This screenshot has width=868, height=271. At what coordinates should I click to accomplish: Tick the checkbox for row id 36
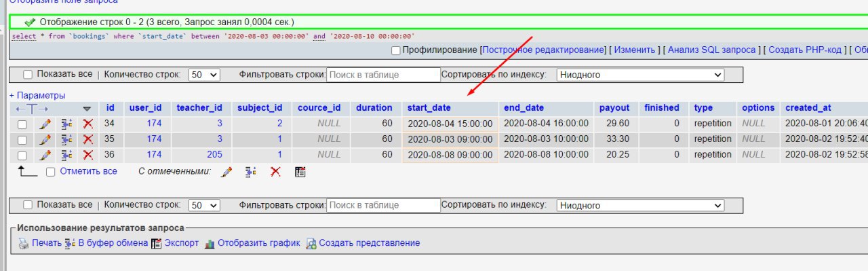pyautogui.click(x=22, y=156)
